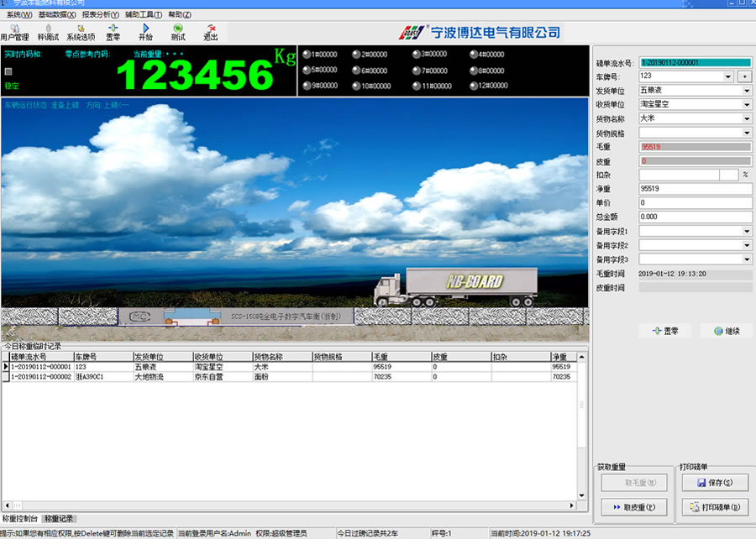756x539 pixels.
Task: Expand the 货物规格 dropdown
Action: click(x=747, y=133)
